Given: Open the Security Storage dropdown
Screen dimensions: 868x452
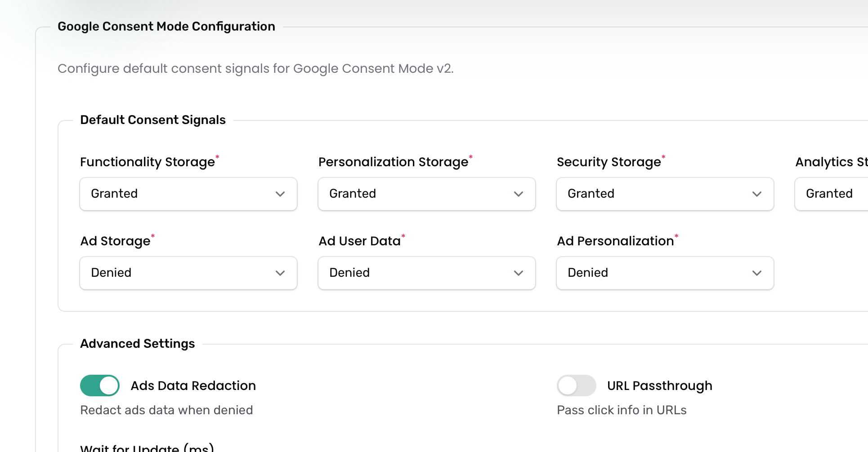Looking at the screenshot, I should click(665, 194).
